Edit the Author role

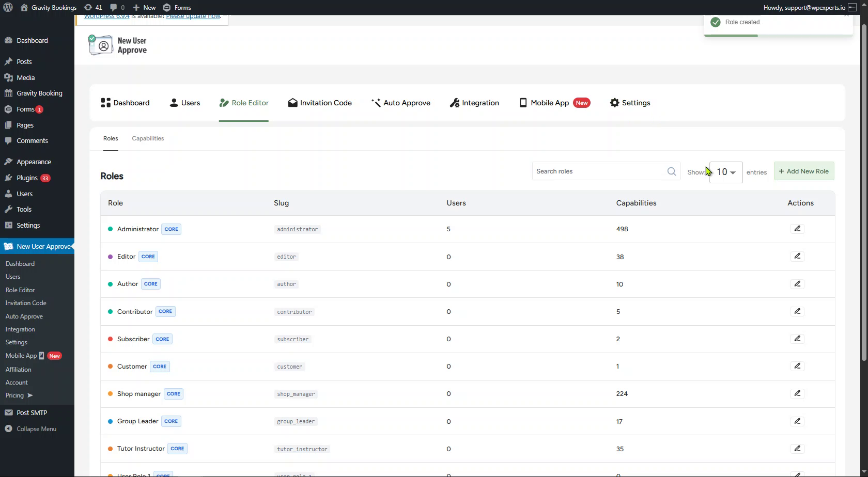coord(797,284)
